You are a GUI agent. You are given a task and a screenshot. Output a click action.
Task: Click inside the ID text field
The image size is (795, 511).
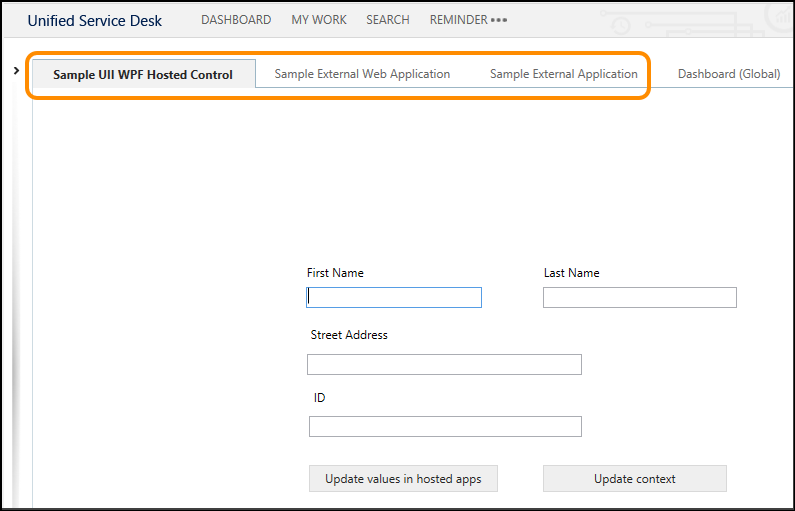click(445, 426)
